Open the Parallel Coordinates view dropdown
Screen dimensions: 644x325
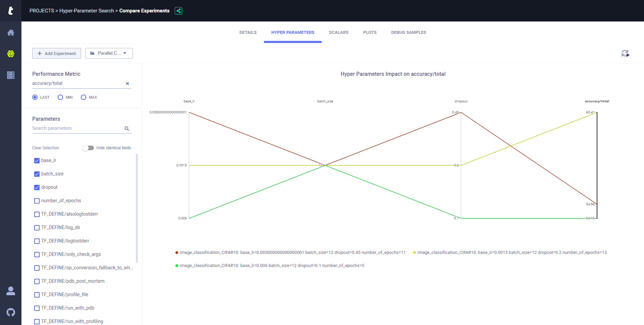pyautogui.click(x=109, y=53)
